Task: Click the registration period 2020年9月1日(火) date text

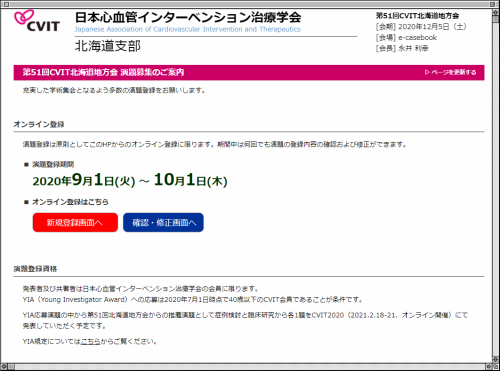Action: click(x=84, y=180)
